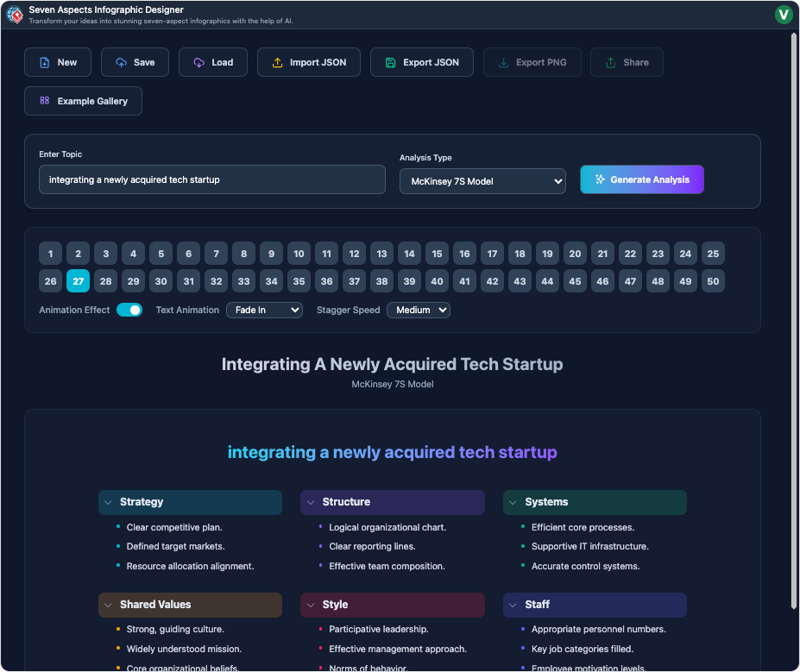
Task: Collapse the Strategy section chevron
Action: pos(108,502)
